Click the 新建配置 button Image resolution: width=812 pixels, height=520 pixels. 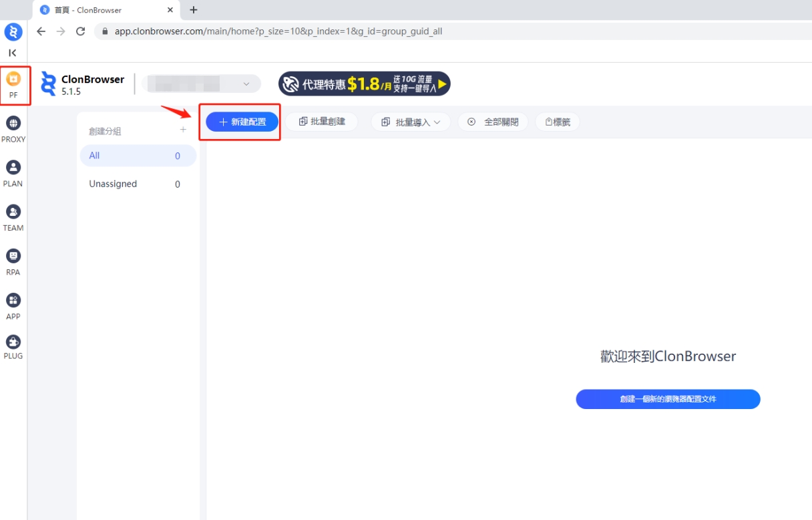pos(242,122)
